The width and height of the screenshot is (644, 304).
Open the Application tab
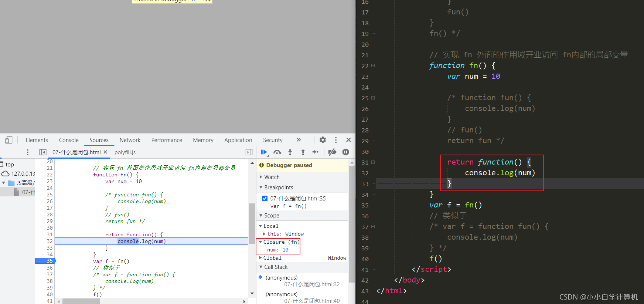click(x=238, y=140)
